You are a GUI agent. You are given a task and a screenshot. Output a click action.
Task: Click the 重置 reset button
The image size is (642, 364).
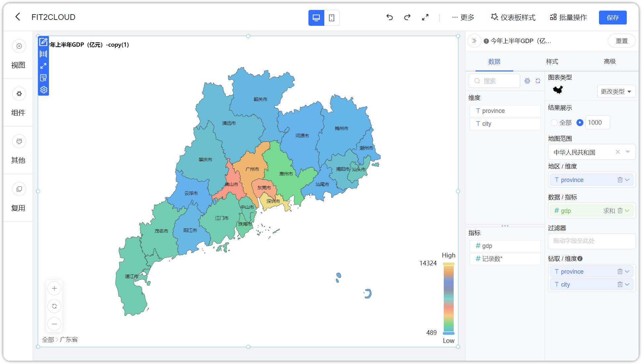[x=621, y=41]
